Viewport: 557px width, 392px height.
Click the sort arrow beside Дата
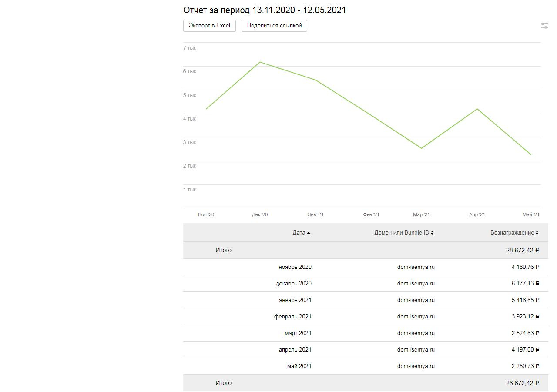(x=309, y=233)
